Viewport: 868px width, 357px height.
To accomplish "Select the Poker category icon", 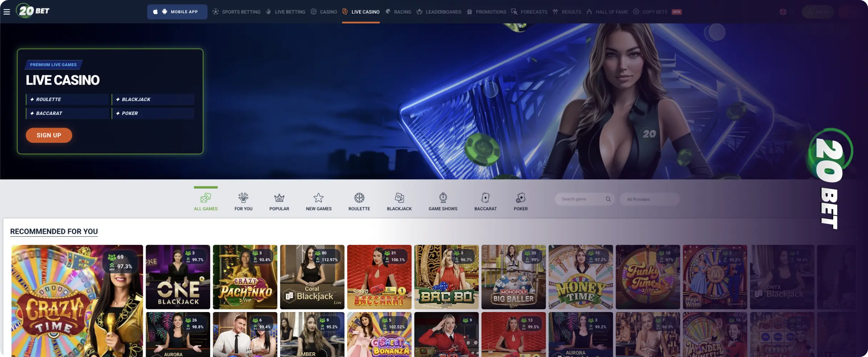I will (x=521, y=198).
